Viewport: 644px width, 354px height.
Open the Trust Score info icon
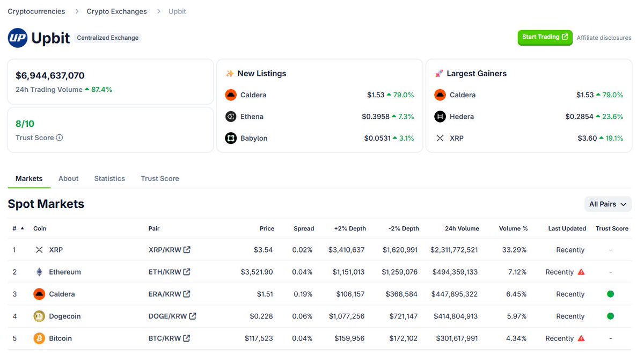tap(60, 138)
